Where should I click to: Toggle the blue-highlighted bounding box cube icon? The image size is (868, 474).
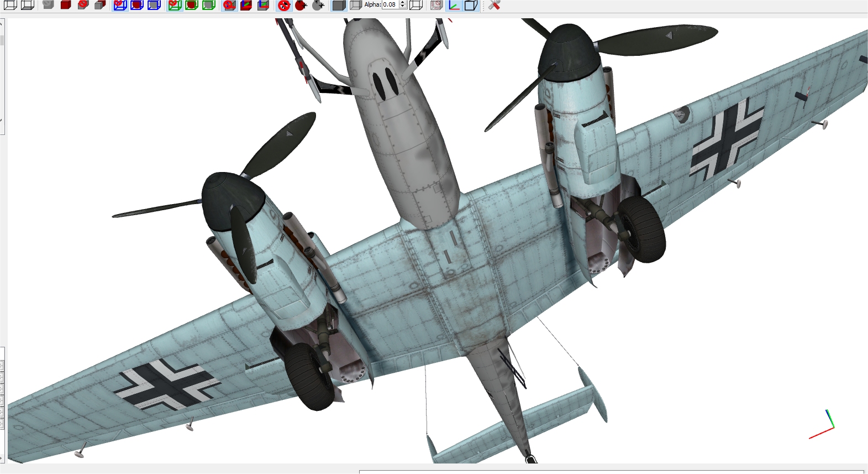471,5
